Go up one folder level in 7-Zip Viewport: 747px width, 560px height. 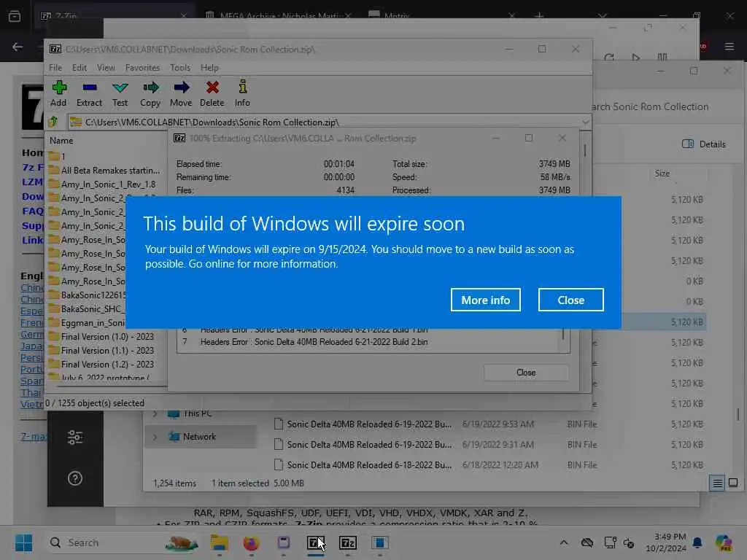(54, 122)
